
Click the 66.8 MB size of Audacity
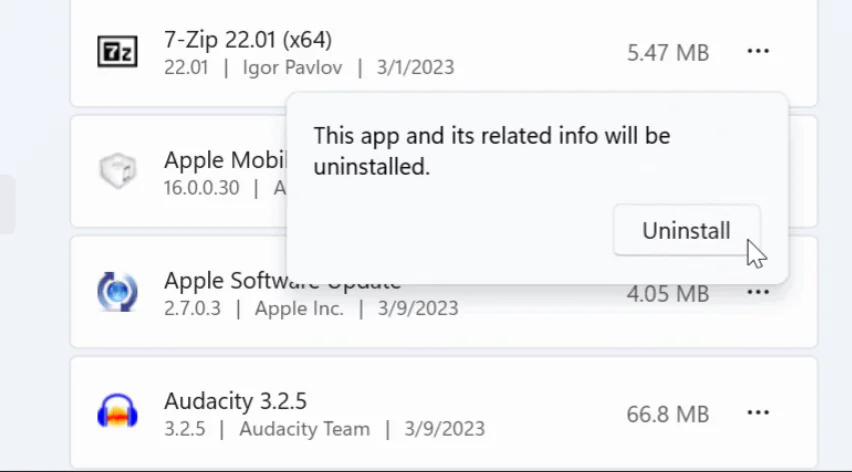coord(667,414)
